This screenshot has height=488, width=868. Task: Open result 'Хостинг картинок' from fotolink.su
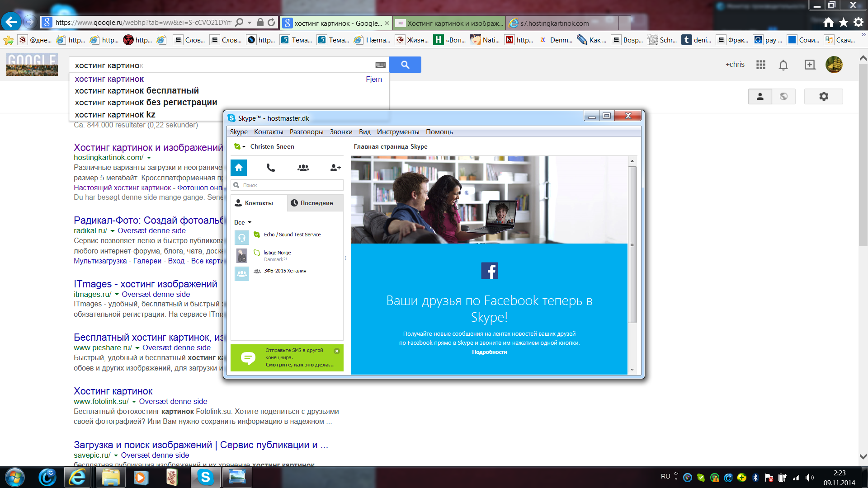(113, 391)
